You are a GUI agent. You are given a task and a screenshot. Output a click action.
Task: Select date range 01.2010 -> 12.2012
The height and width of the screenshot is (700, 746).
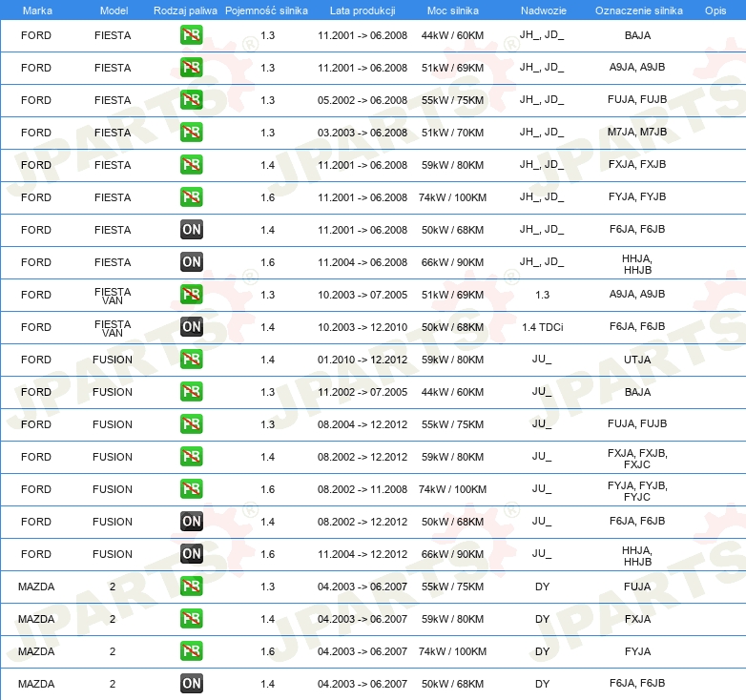363,360
